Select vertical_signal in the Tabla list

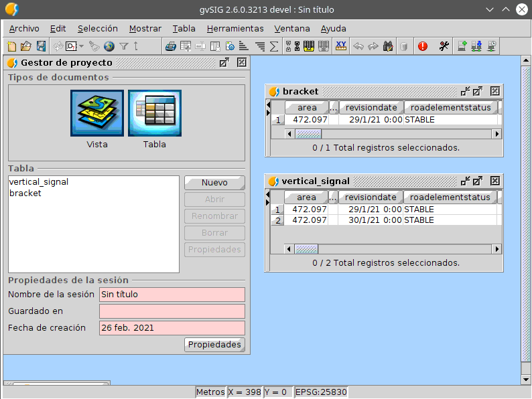pyautogui.click(x=39, y=182)
